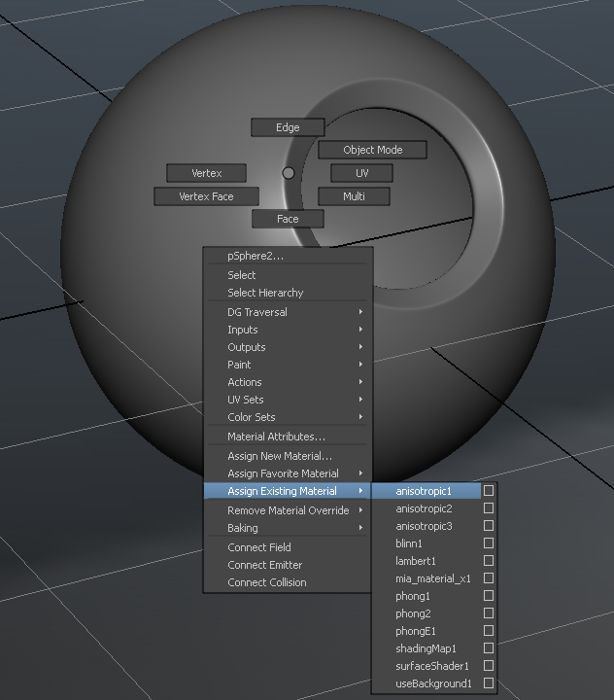Image resolution: width=614 pixels, height=700 pixels.
Task: Open Assign Existing Material submenu
Action: 288,491
